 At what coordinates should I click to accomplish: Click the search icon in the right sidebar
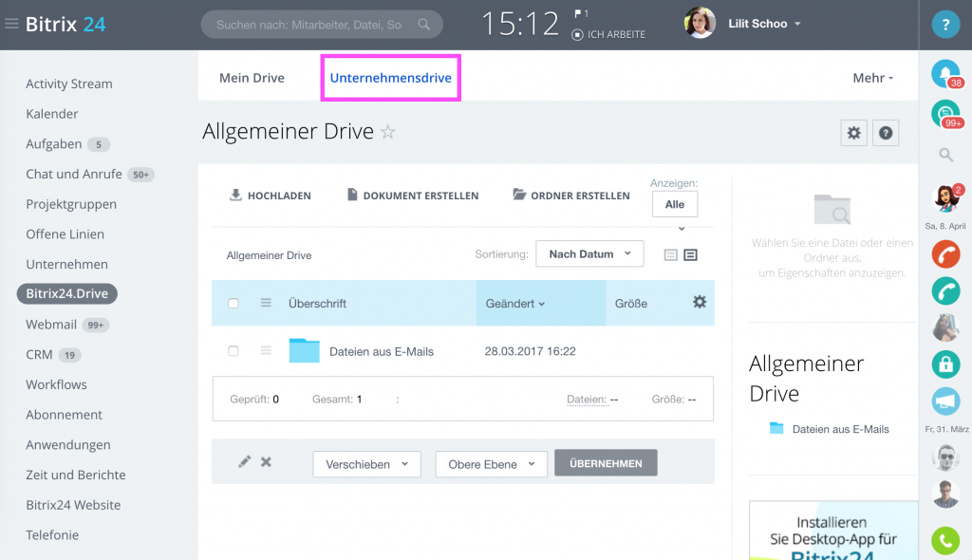click(x=946, y=155)
